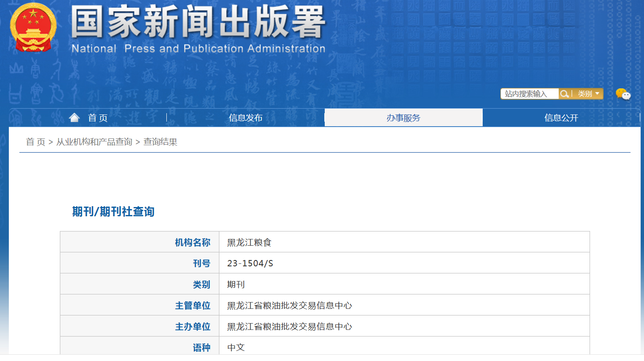This screenshot has width=644, height=361.
Task: Click 查询结果 in the breadcrumb
Action: (160, 142)
